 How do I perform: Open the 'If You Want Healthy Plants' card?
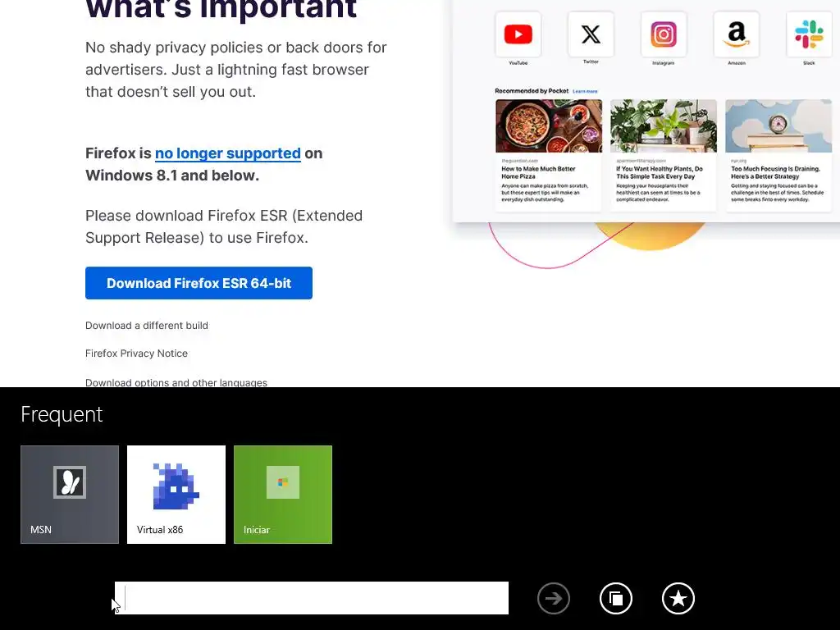(x=663, y=155)
